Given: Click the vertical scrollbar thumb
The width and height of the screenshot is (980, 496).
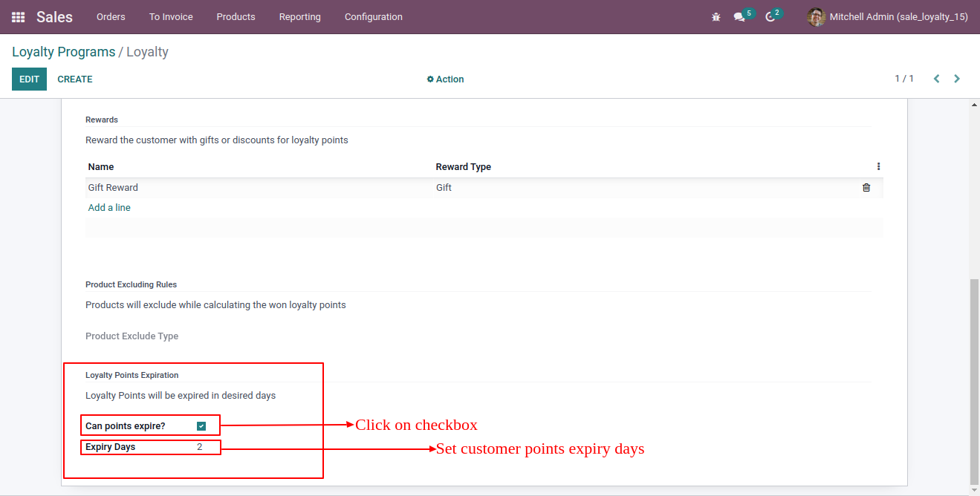Looking at the screenshot, I should tap(975, 380).
